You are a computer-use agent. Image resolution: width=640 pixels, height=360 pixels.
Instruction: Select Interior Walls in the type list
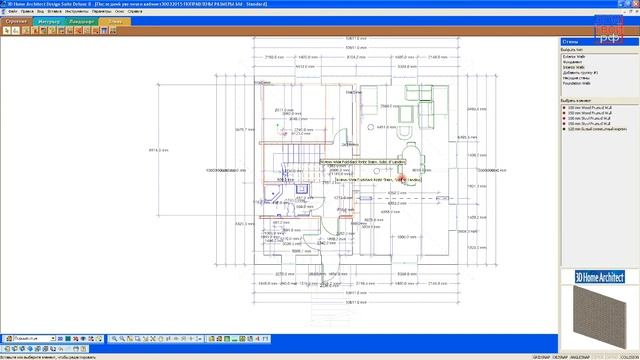click(574, 67)
